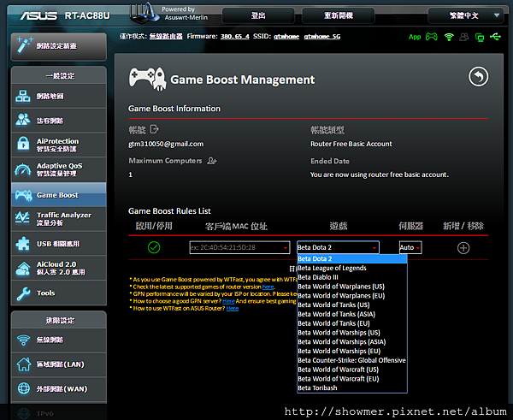The width and height of the screenshot is (513, 420).
Task: Open Tools in the sidebar
Action: point(58,293)
